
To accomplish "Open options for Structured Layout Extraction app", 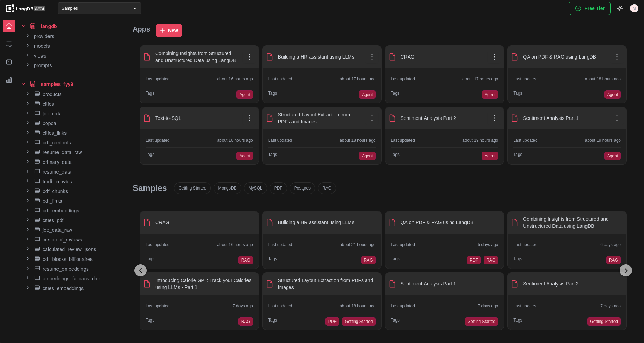I will pyautogui.click(x=372, y=118).
